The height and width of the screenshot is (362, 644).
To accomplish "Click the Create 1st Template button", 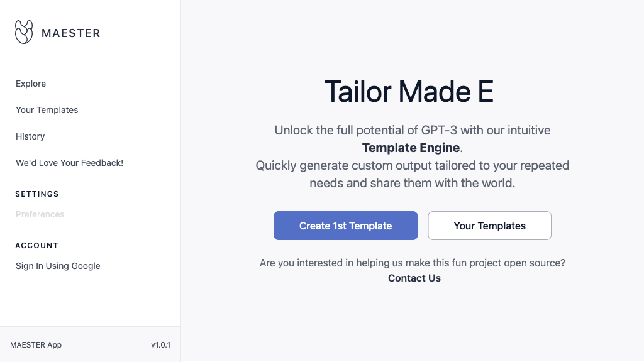I will 345,226.
